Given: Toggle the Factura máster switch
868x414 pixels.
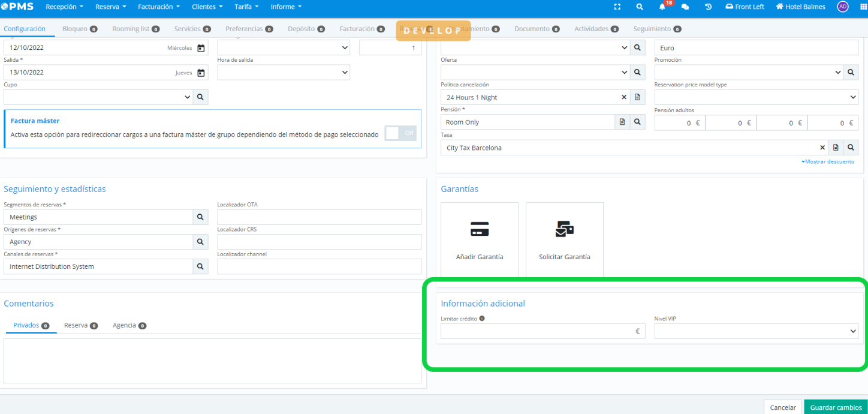Looking at the screenshot, I should [400, 133].
